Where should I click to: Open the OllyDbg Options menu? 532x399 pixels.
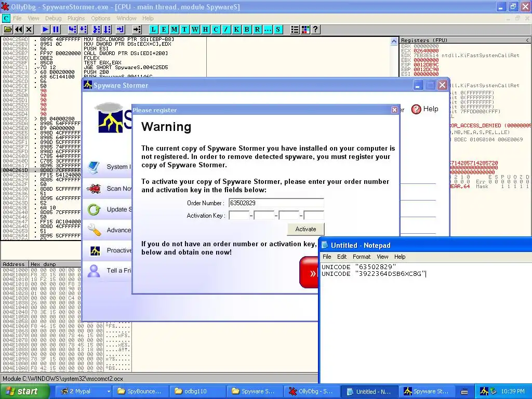pos(100,18)
